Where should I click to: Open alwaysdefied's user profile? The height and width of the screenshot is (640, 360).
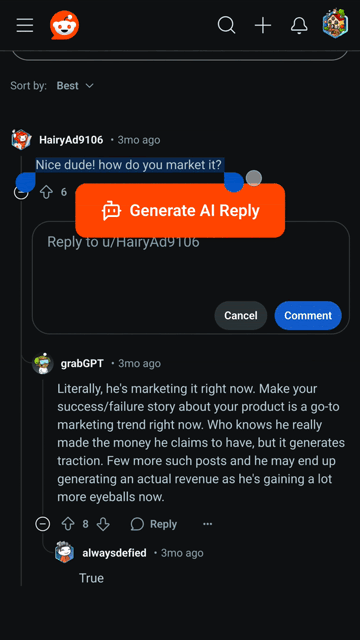point(114,553)
